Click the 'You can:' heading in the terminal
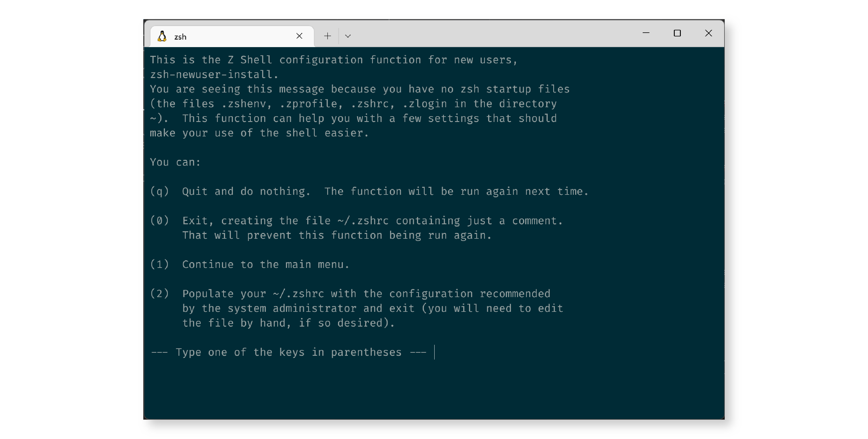Image resolution: width=868 pixels, height=439 pixels. [x=175, y=162]
